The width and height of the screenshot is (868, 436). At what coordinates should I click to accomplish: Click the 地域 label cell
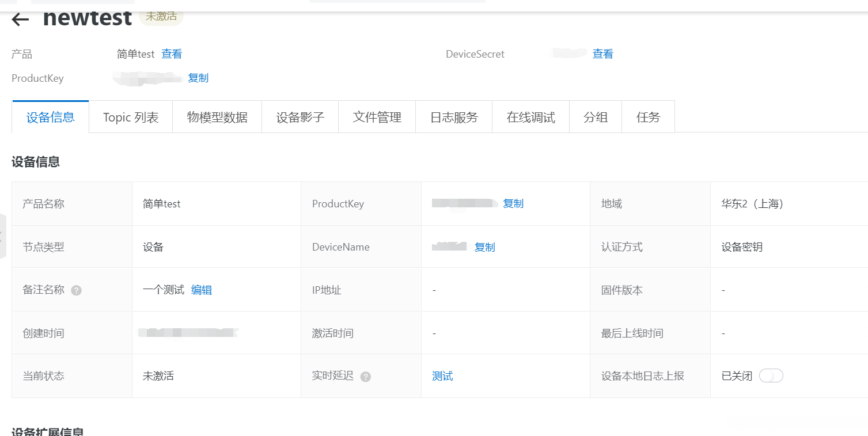coord(650,204)
